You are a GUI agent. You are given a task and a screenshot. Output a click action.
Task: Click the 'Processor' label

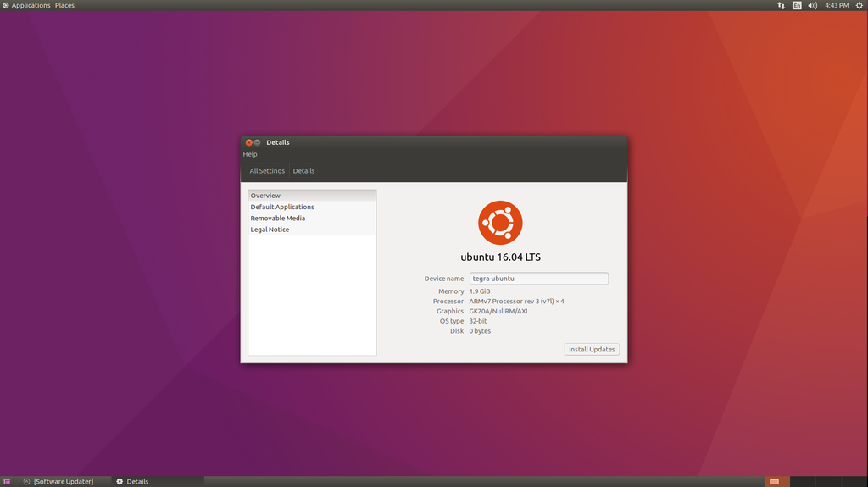pyautogui.click(x=448, y=301)
